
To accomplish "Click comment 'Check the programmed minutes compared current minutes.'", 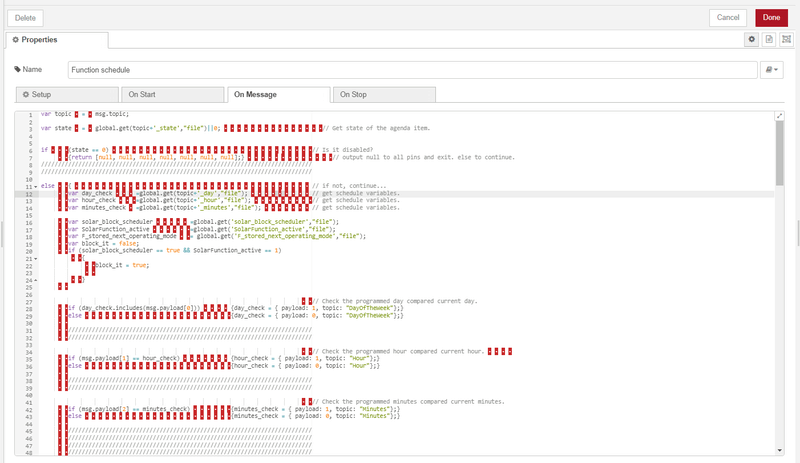I will (408, 402).
